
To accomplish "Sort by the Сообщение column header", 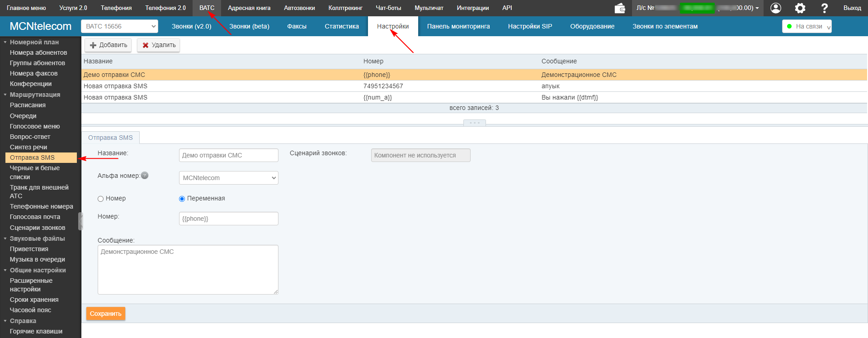I will [x=559, y=61].
